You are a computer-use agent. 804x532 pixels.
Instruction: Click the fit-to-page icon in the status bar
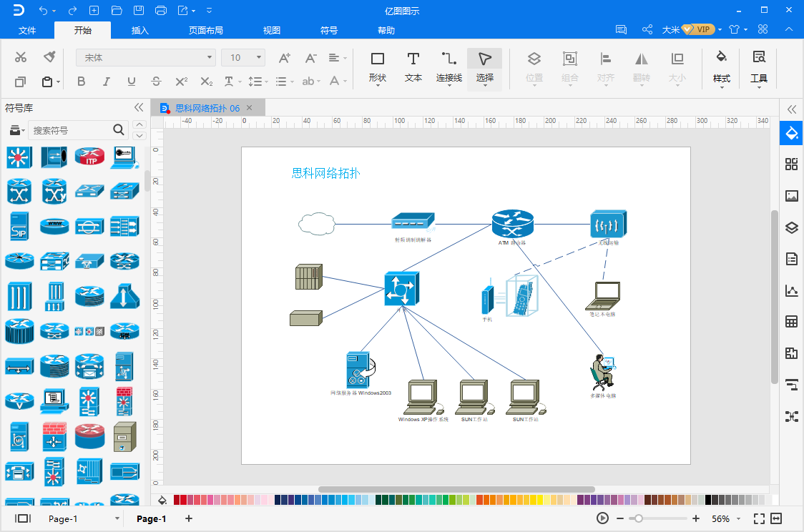click(776, 518)
